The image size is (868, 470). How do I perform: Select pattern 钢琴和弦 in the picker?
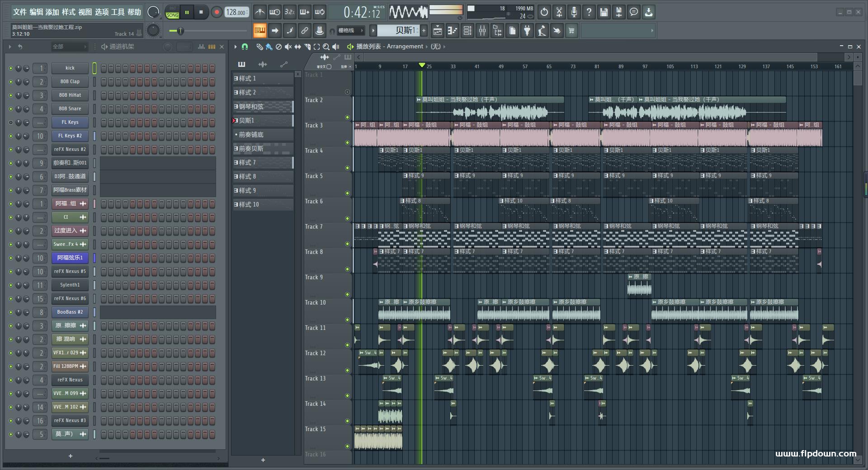pos(263,107)
